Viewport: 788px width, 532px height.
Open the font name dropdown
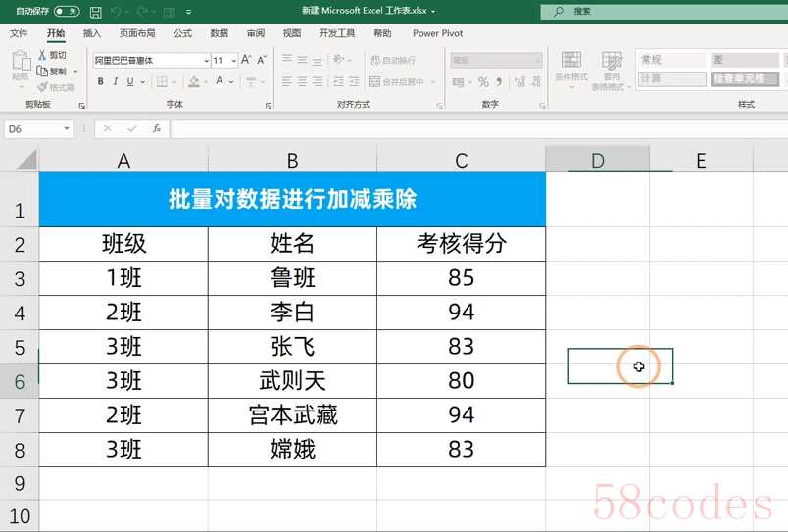pyautogui.click(x=205, y=60)
